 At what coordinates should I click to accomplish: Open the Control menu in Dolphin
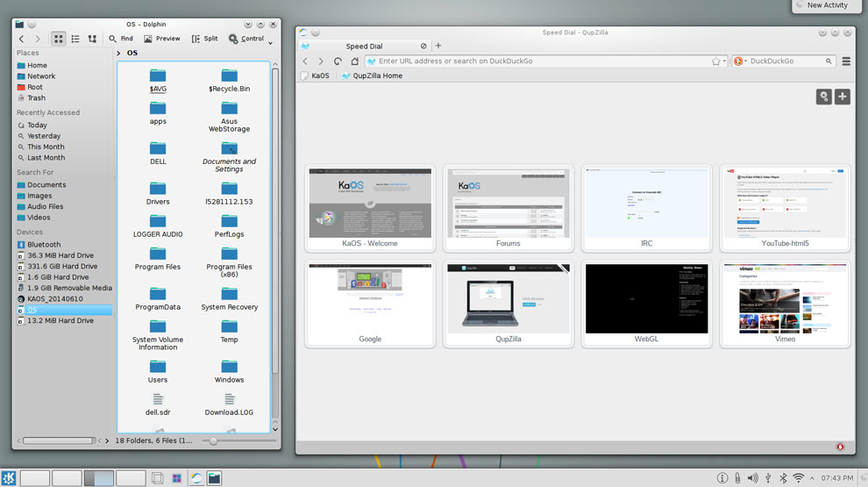(246, 39)
